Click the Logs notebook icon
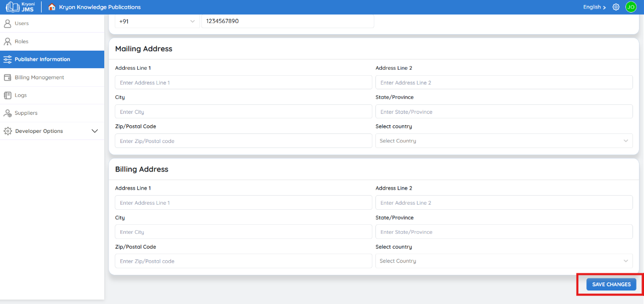This screenshot has width=644, height=304. tap(8, 95)
